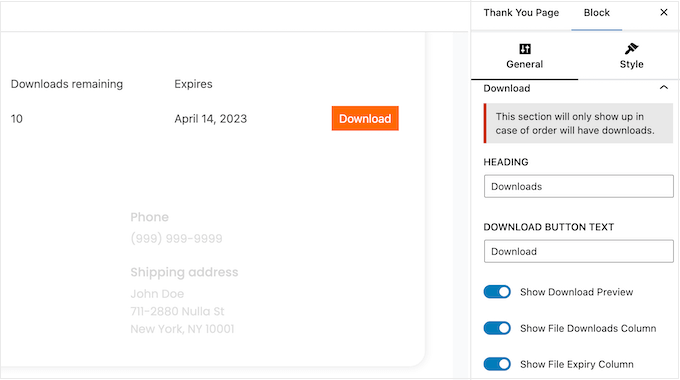Collapse the Download section chevron

point(664,88)
